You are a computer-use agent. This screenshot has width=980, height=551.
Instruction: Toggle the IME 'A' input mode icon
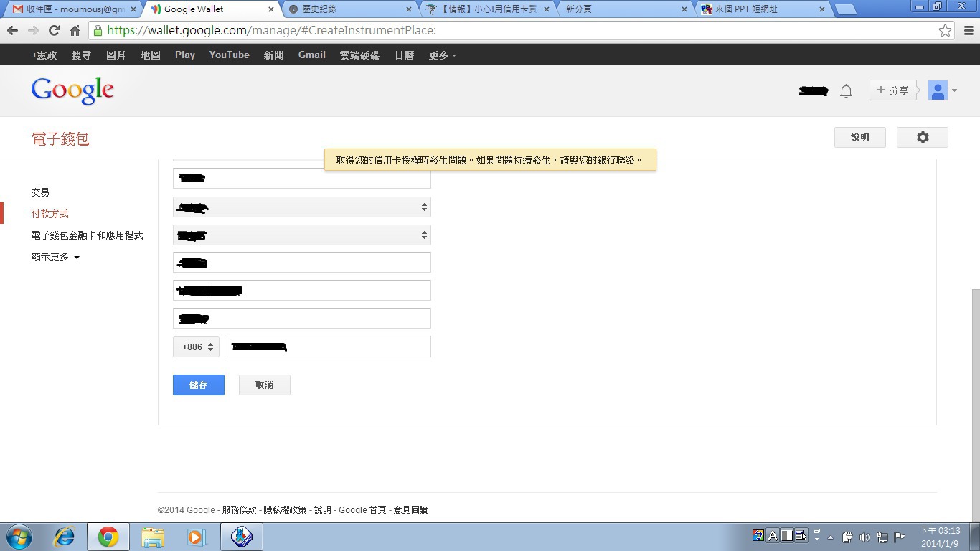pos(773,535)
